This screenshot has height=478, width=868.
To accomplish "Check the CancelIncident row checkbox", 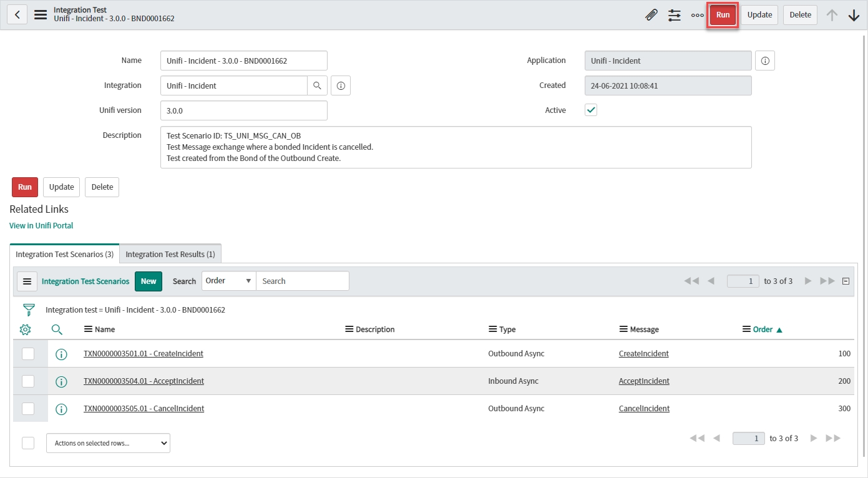I will tap(28, 409).
